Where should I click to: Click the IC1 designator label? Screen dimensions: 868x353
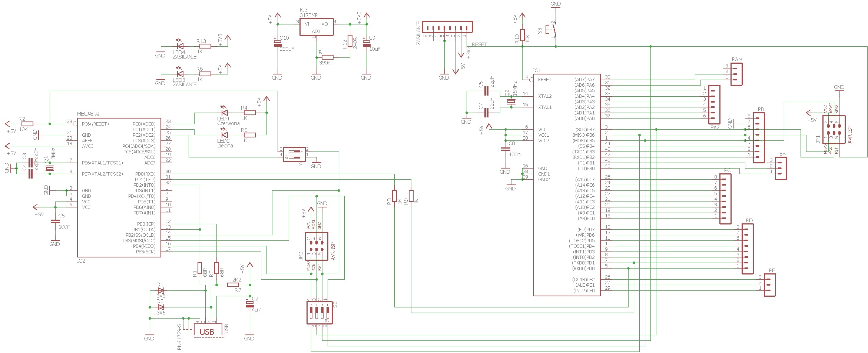point(537,70)
